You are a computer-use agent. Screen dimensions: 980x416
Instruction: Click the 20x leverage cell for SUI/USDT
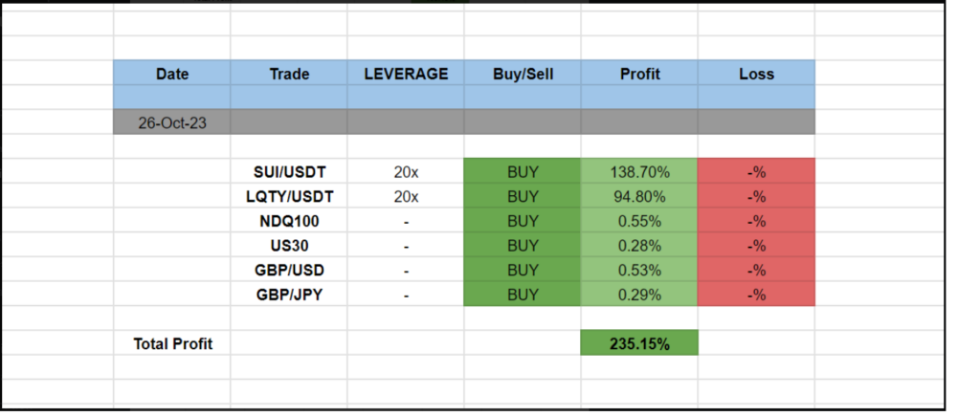406,172
